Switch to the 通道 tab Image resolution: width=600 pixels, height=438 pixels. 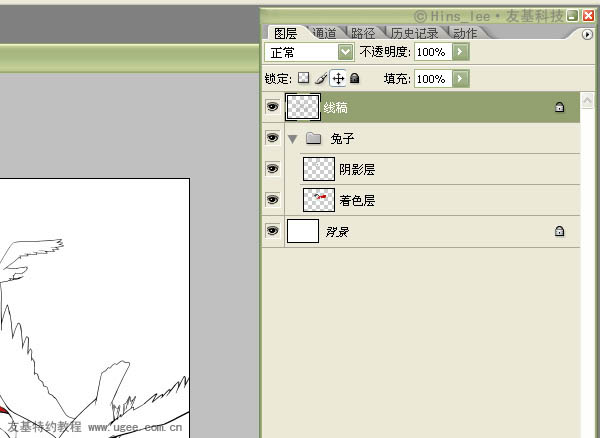(323, 33)
